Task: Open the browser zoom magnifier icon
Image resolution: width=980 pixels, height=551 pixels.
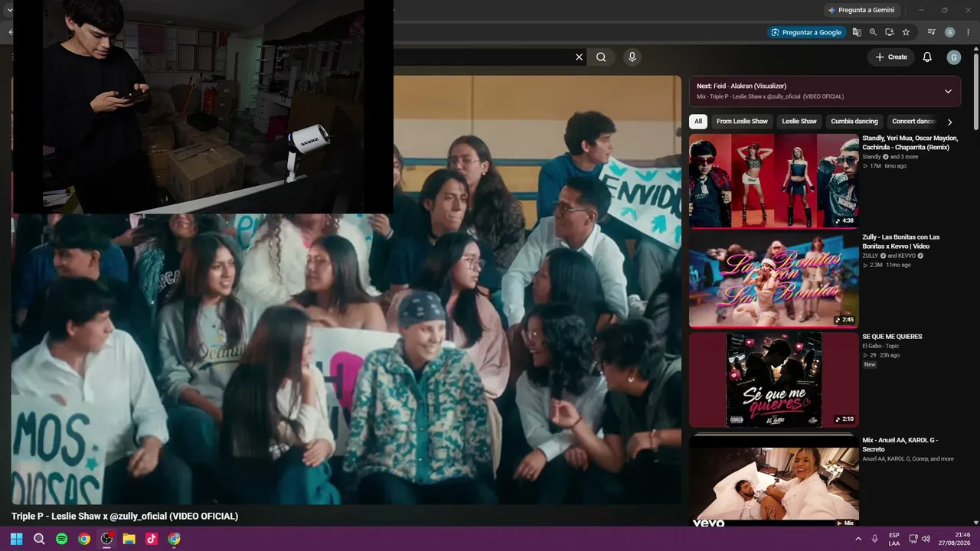Action: (873, 32)
